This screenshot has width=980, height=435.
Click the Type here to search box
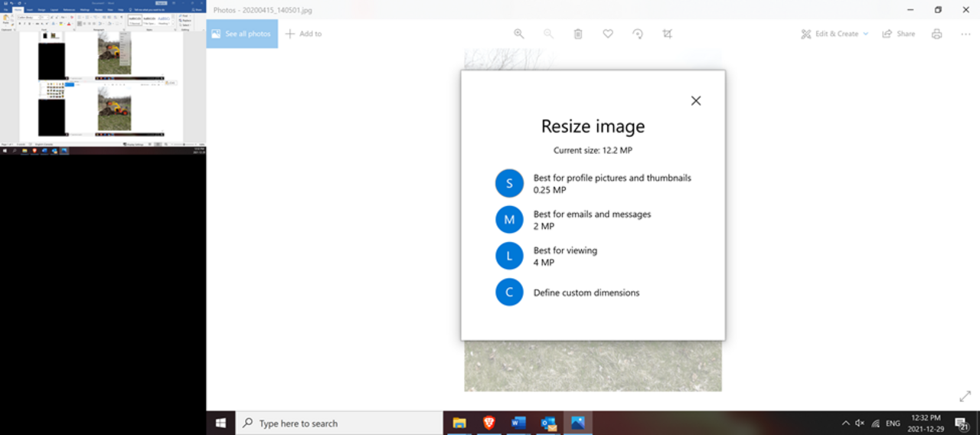click(337, 423)
